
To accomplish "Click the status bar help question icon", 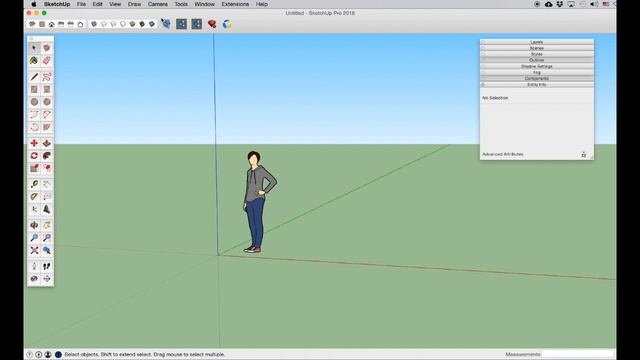I will click(29, 355).
